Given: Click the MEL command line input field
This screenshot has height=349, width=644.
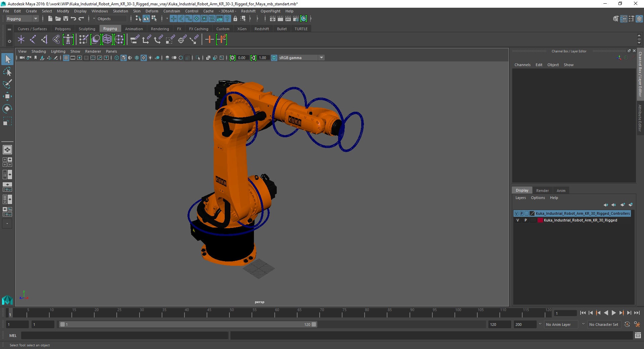Looking at the screenshot, I should coord(125,336).
